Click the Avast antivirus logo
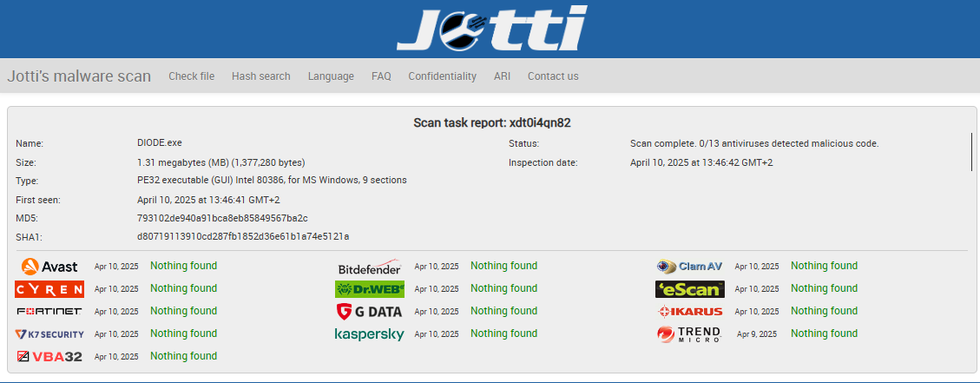Screen dimensions: 980x383 [49, 267]
